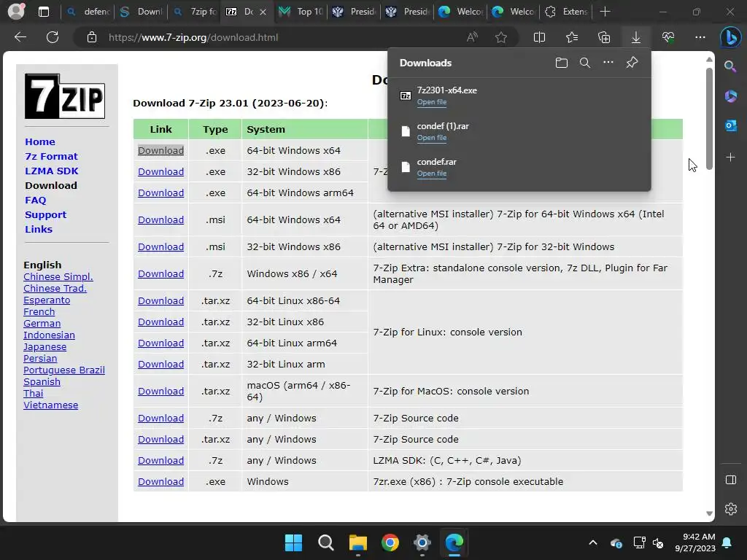Download the 32-bit Windows x86 .exe
Viewport: 747px width, 560px height.
point(160,171)
